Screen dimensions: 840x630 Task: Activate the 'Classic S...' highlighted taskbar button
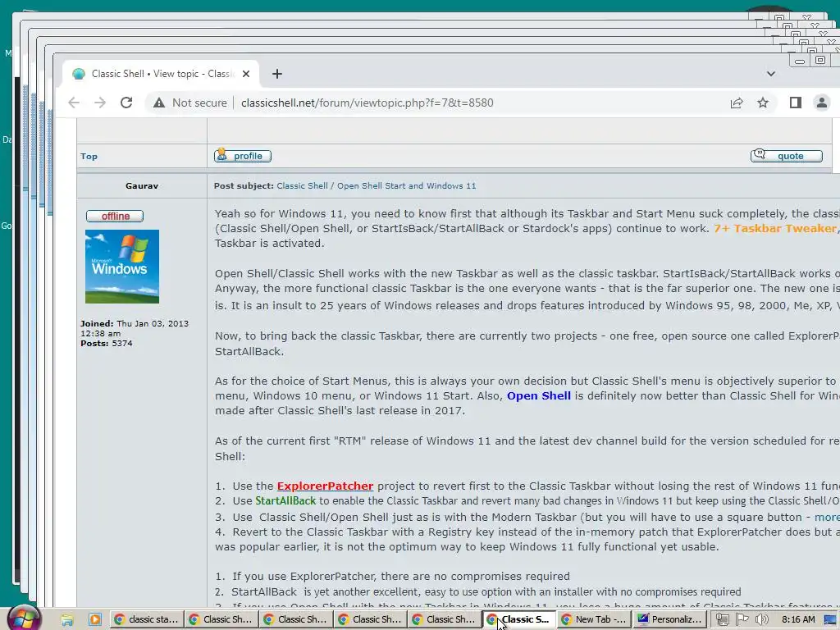point(519,619)
